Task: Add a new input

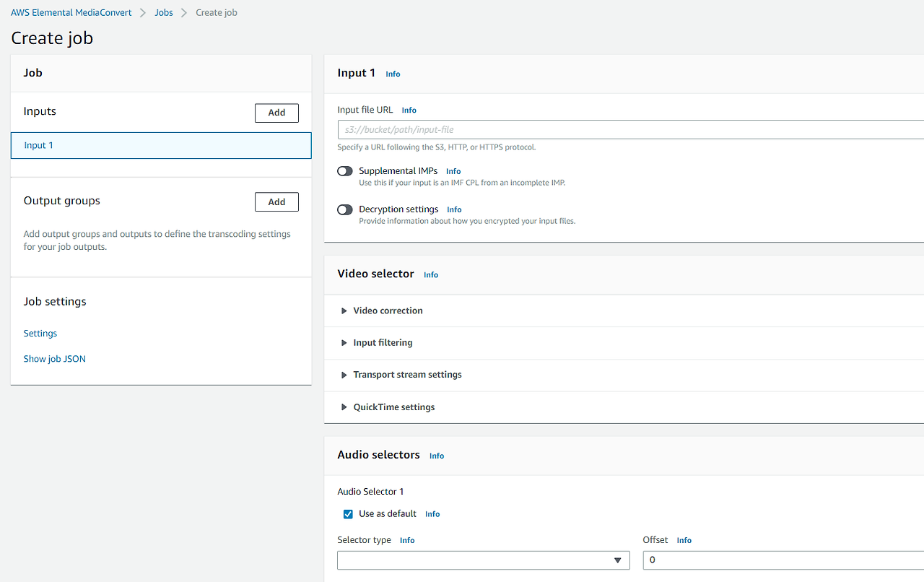Action: [276, 113]
